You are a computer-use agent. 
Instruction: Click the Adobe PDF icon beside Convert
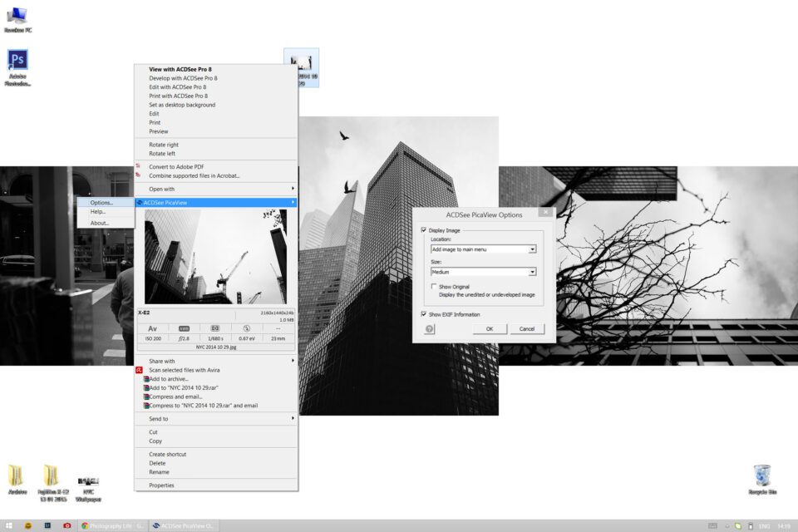coord(138,166)
